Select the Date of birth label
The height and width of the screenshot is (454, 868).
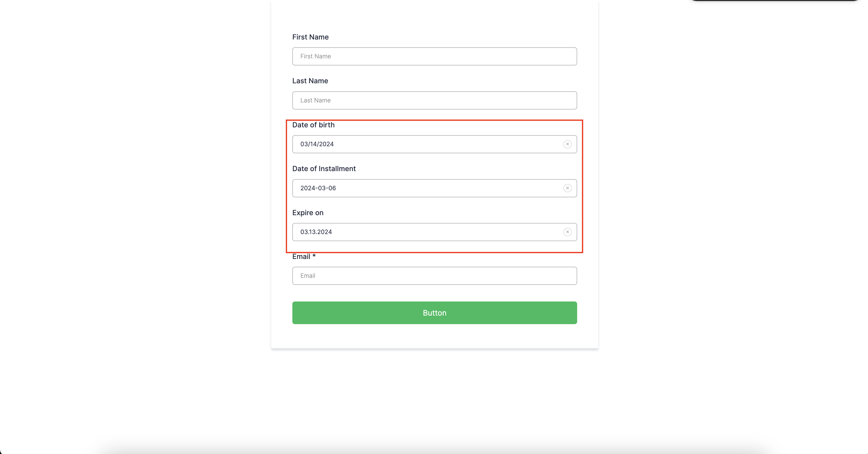coord(313,125)
